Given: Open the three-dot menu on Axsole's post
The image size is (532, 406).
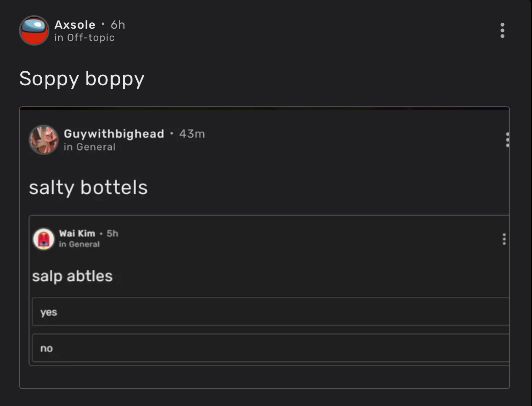Looking at the screenshot, I should click(x=502, y=30).
